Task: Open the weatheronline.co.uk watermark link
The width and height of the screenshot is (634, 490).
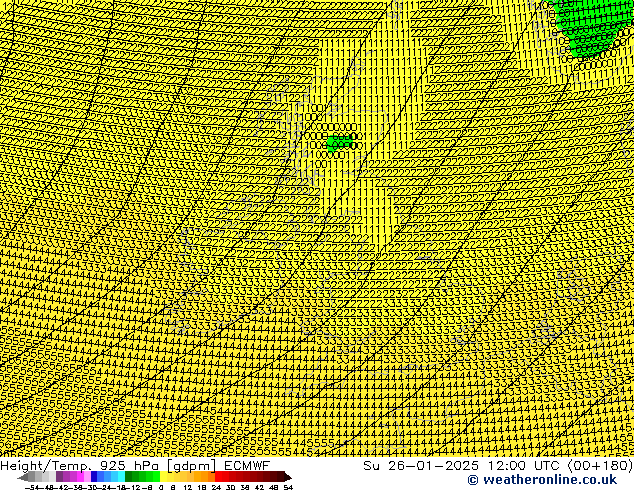Action: click(x=541, y=481)
